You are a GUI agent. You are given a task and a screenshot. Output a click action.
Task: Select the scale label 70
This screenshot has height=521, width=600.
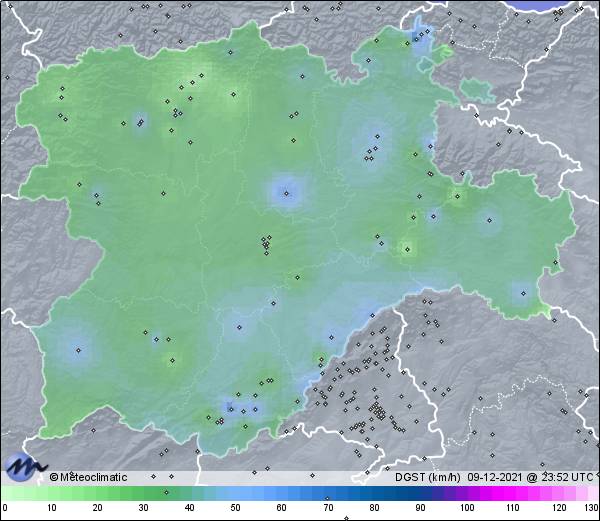328,508
